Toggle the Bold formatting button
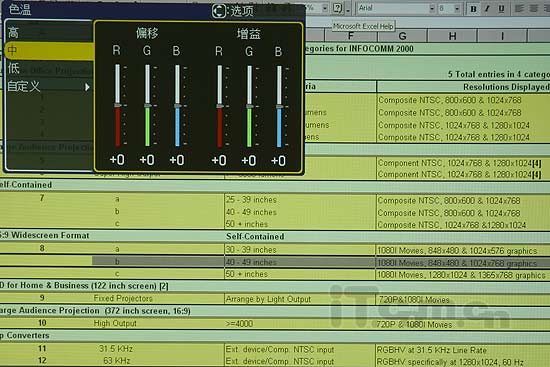Image resolution: width=550 pixels, height=367 pixels. point(473,9)
